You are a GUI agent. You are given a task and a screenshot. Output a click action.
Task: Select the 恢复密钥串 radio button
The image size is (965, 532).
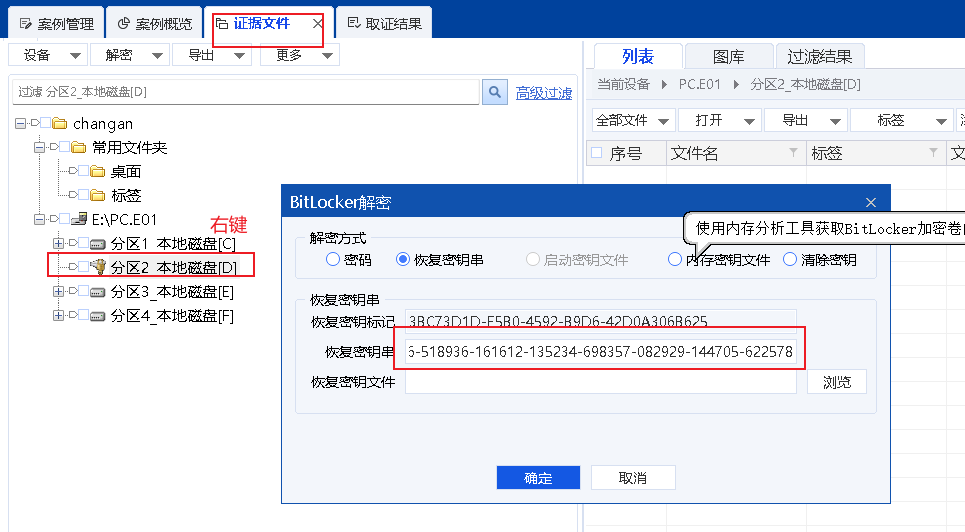point(402,259)
